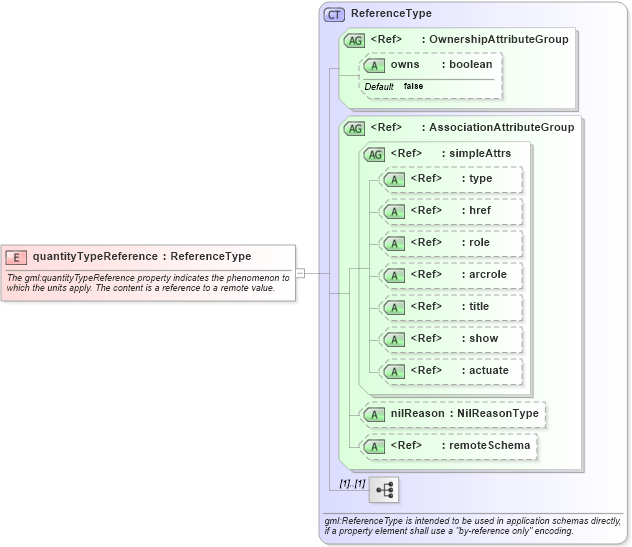Click the A icon of remoteSchema attribute
The height and width of the screenshot is (547, 632).
pos(374,446)
